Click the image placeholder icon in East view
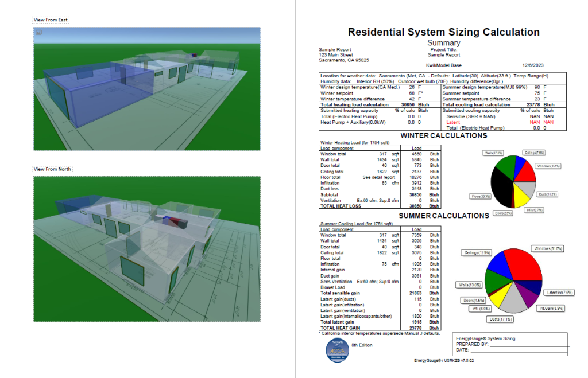This screenshot has height=378, width=588. point(38,32)
